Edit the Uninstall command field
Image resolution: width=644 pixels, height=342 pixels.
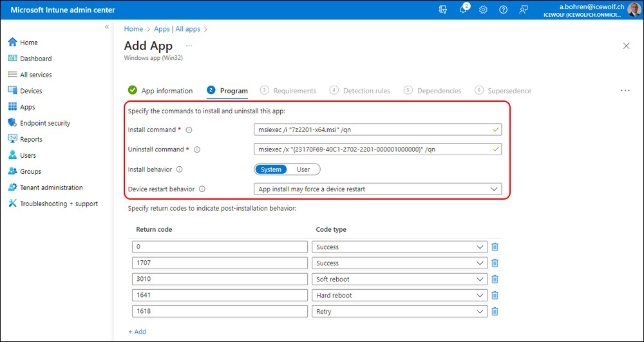[x=377, y=149]
